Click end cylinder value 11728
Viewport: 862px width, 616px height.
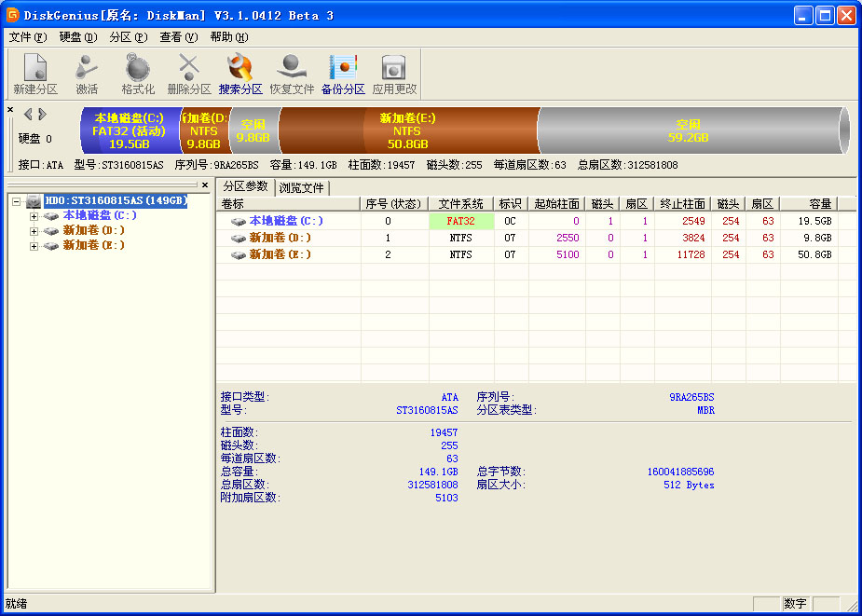692,254
